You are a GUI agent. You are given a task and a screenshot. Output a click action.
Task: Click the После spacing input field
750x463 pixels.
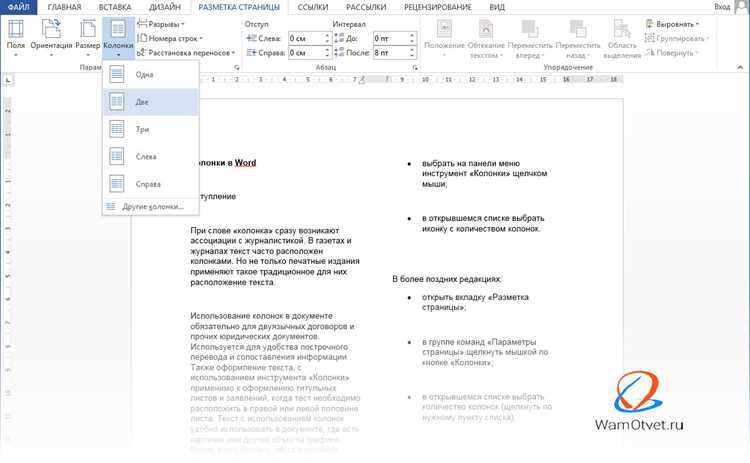390,53
